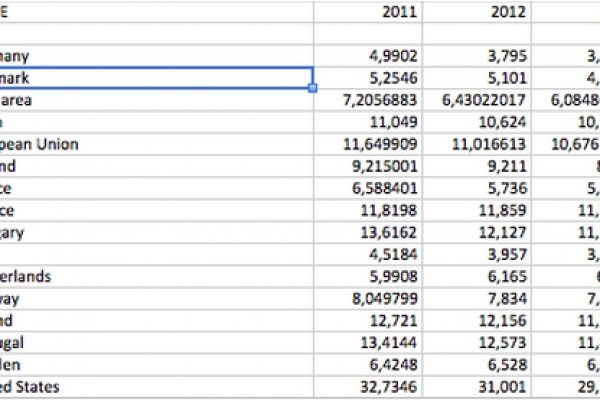Select the Netherlands row label cell
600x400 pixels.
tap(40, 276)
